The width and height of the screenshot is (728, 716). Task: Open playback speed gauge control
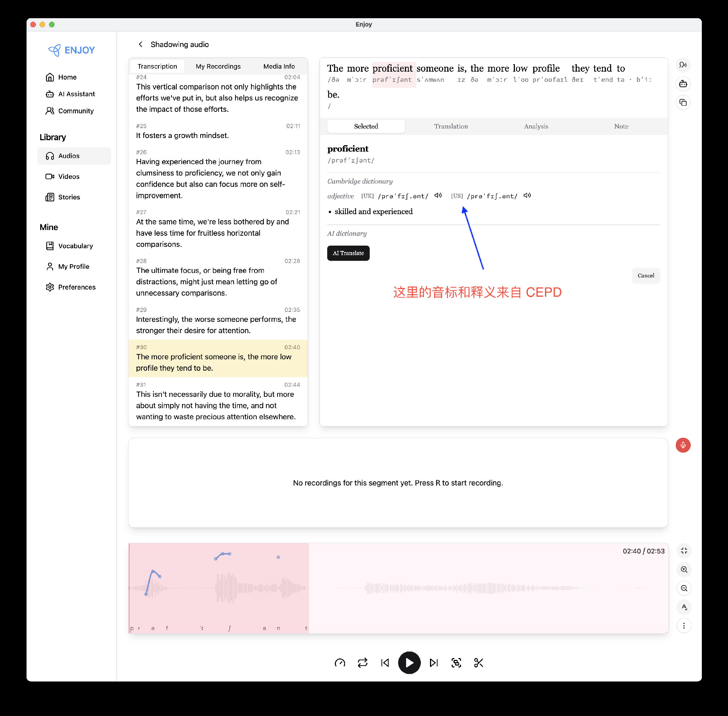[340, 663]
